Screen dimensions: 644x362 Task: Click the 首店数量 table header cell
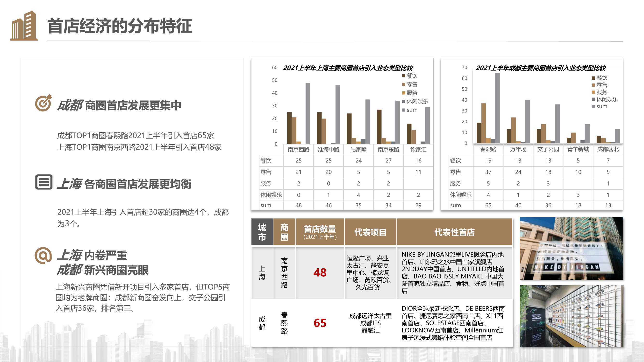tap(320, 232)
